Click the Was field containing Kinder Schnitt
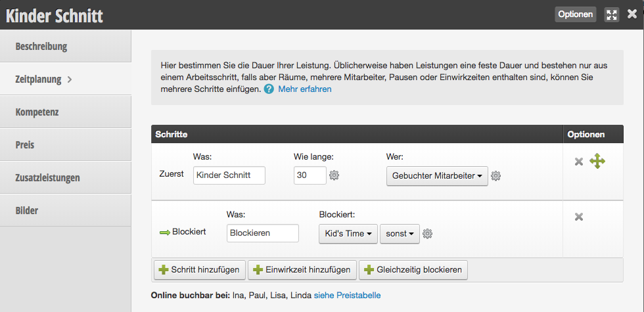The width and height of the screenshot is (644, 312). coord(229,175)
